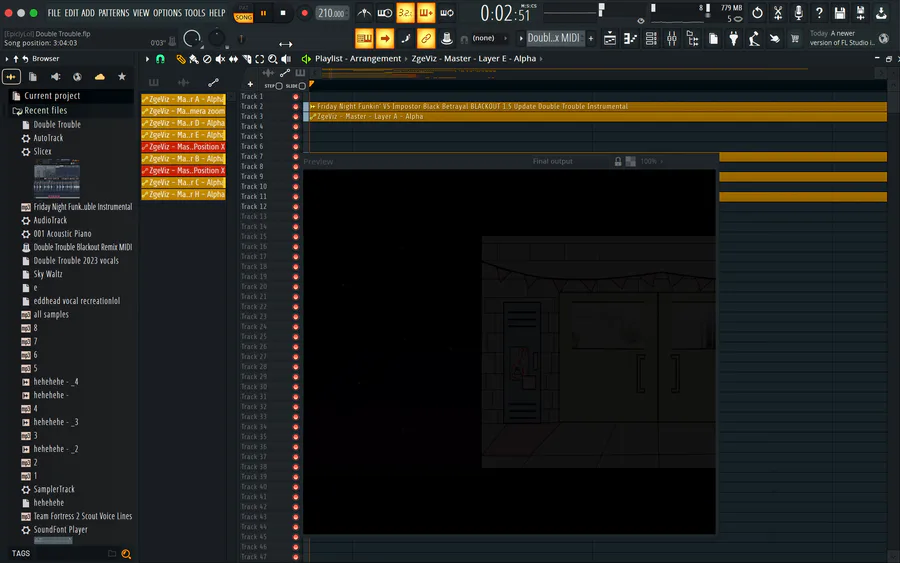Open the Mixer view icon

tap(672, 38)
